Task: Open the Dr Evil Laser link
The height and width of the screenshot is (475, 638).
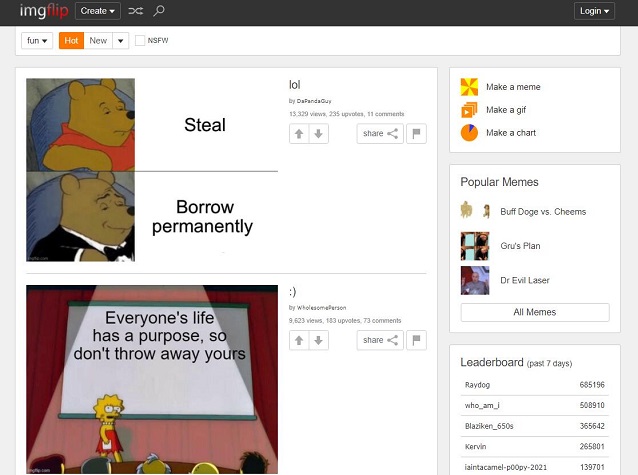Action: pyautogui.click(x=524, y=280)
